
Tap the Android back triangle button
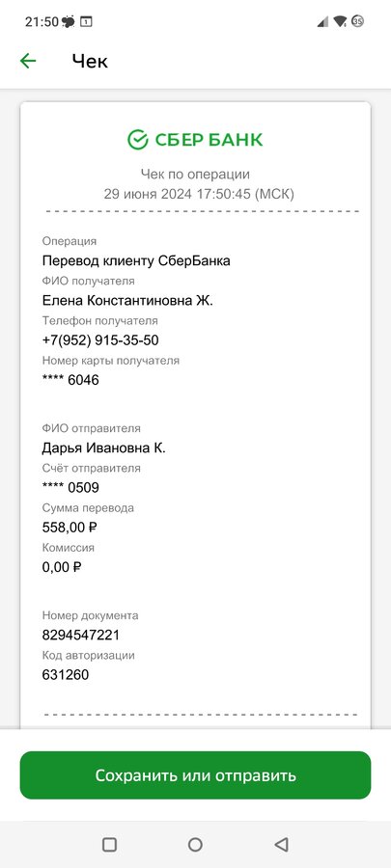tap(281, 844)
